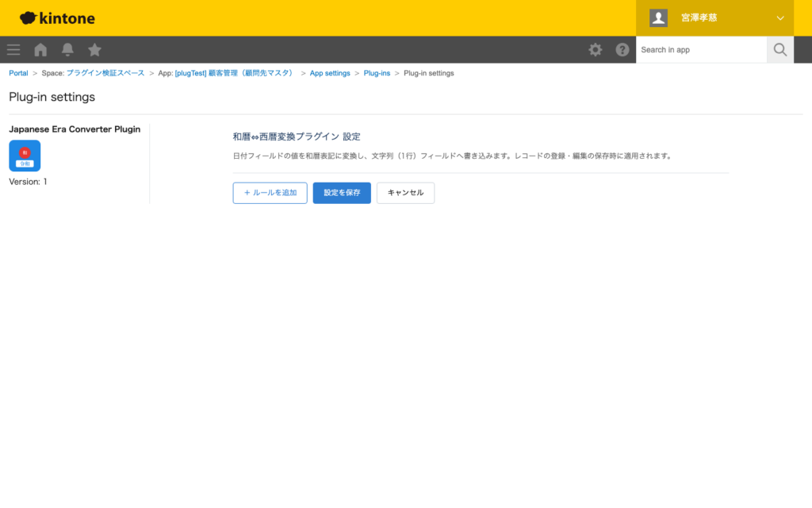Click the search magnifier button

[779, 49]
